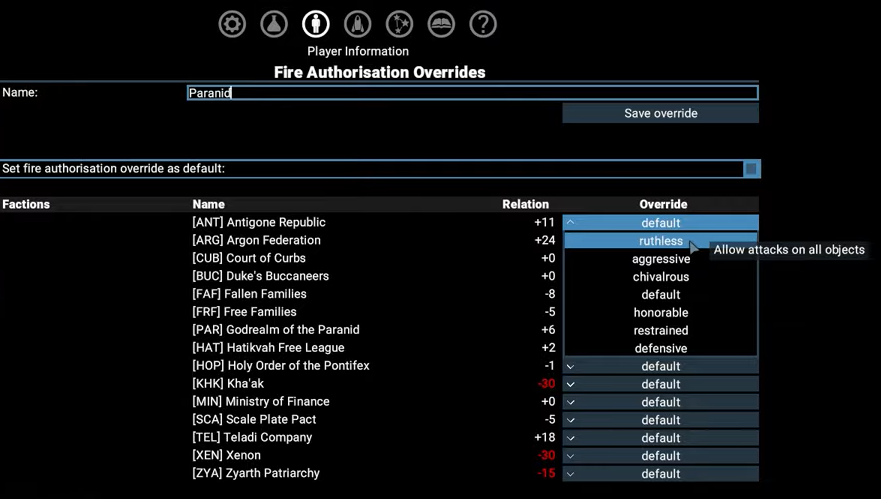881x499 pixels.
Task: Open the Xenon override dropdown
Action: (x=660, y=456)
